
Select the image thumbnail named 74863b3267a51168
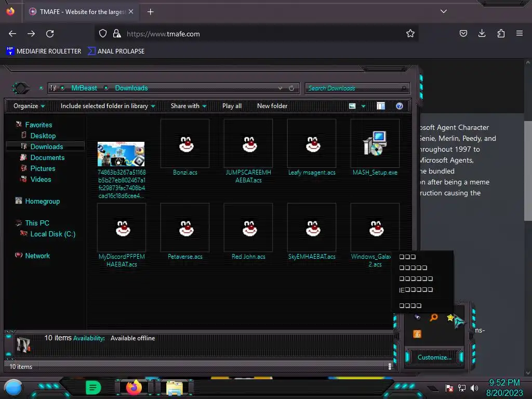pos(121,154)
